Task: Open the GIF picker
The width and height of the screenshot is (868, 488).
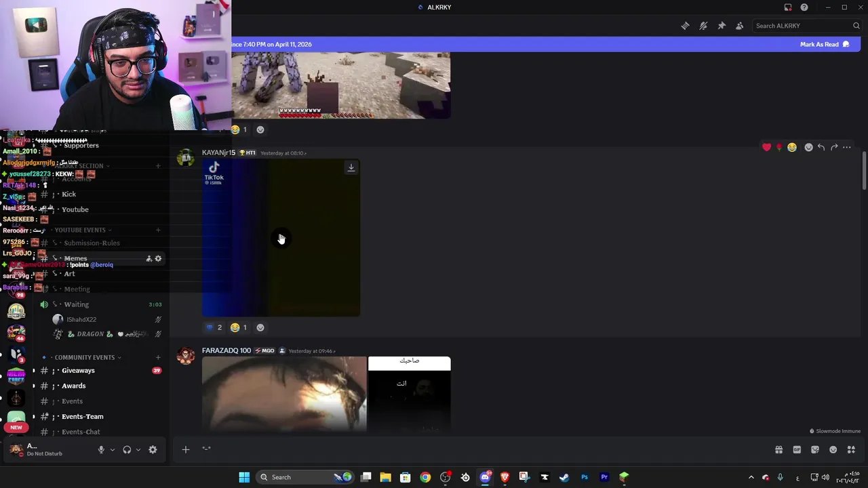Action: tap(797, 449)
